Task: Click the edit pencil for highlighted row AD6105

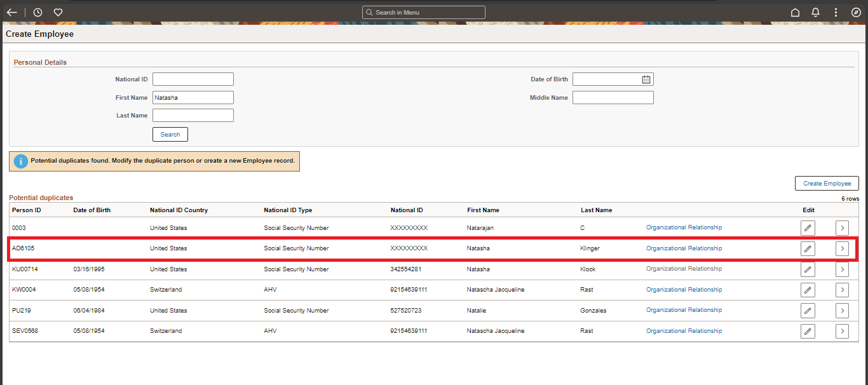Action: 808,248
